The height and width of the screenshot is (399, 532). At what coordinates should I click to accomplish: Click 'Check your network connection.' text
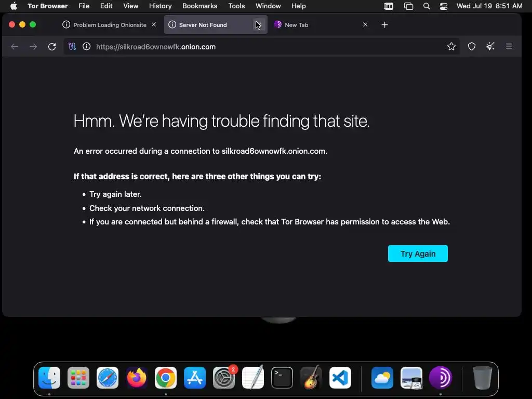coord(147,208)
